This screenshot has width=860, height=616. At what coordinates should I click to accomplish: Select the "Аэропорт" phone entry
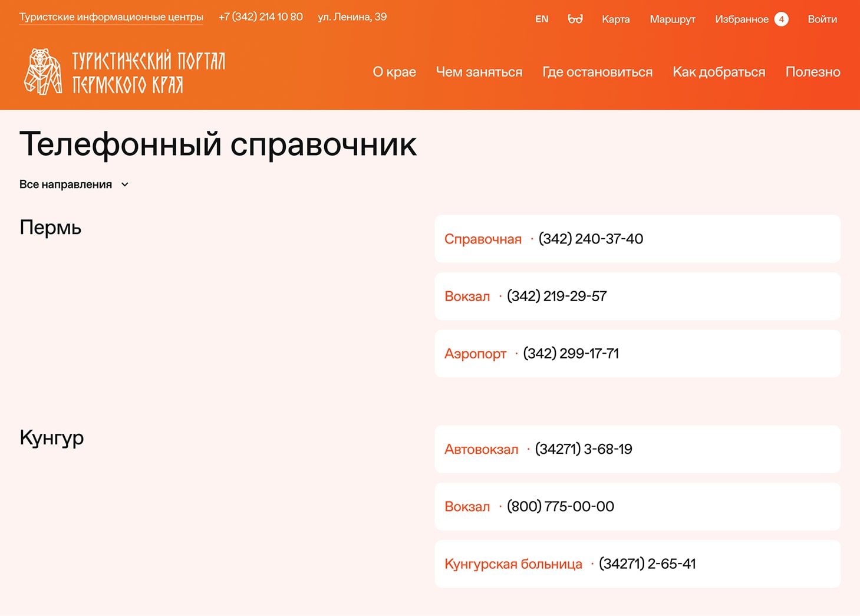click(x=475, y=354)
